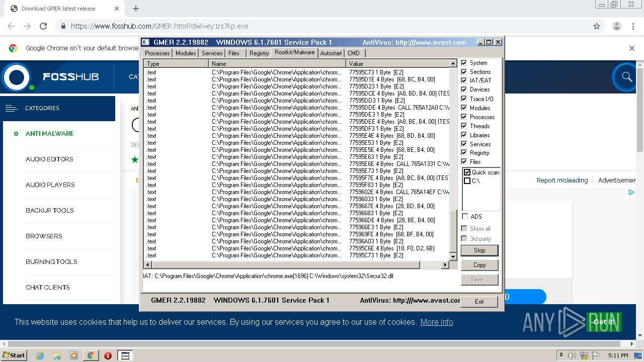This screenshot has width=644, height=362.
Task: Open File Explorer from taskbar
Action: [57, 355]
